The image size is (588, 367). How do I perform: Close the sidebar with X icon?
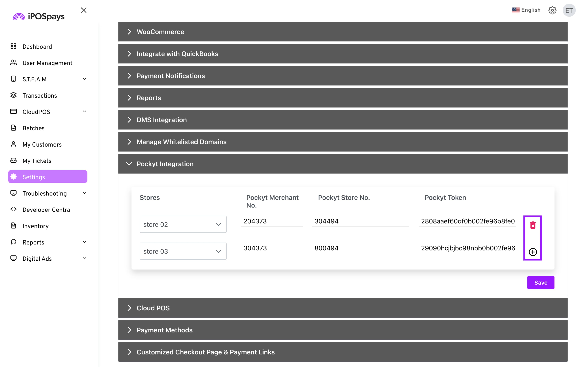pyautogui.click(x=84, y=10)
